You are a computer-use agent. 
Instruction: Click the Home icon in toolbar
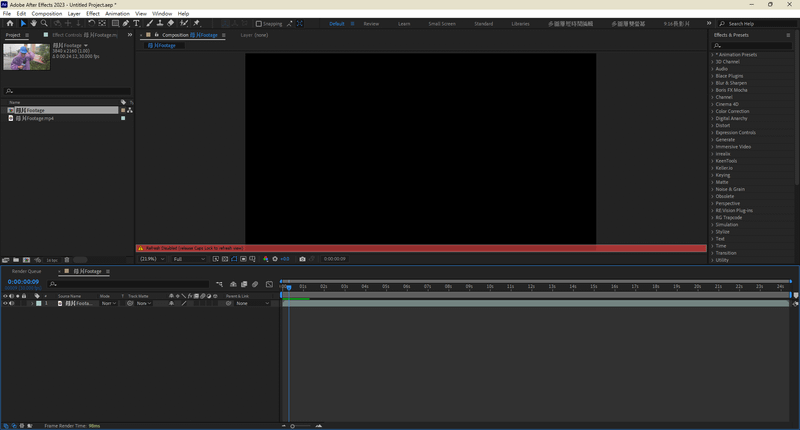pyautogui.click(x=9, y=23)
